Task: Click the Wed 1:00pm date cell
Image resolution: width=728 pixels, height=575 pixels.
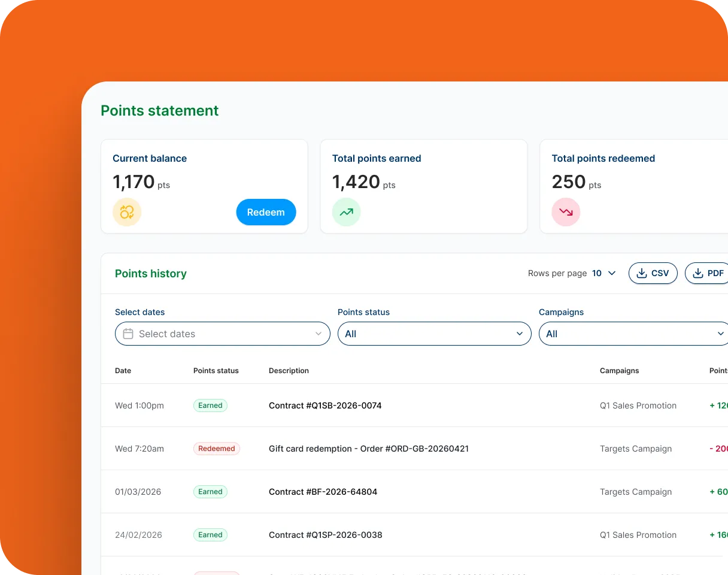Action: tap(139, 405)
